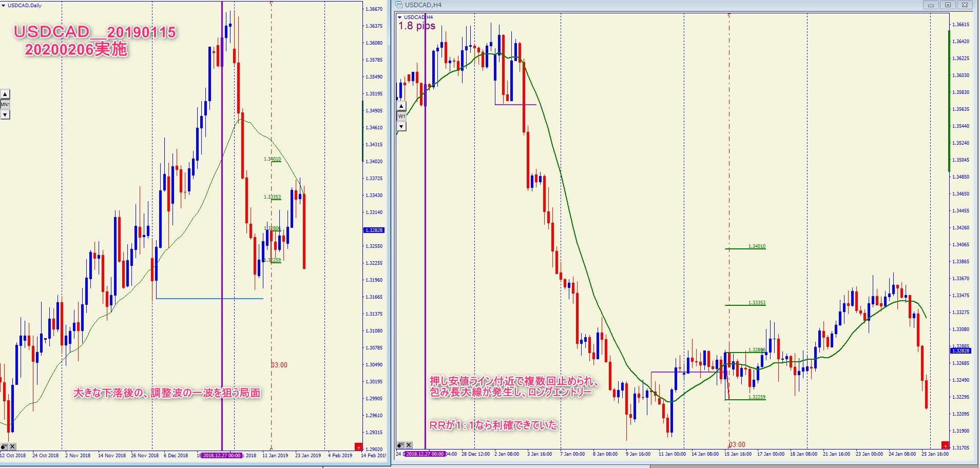The height and width of the screenshot is (468, 980).
Task: Click the red plus icon on H4 chart
Action: 945,445
